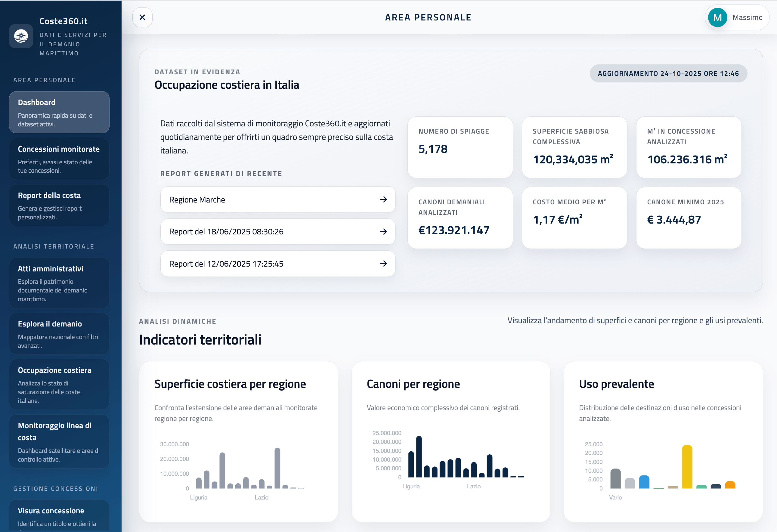Dismiss the Area Personale with the X icon
Viewport: 777px width, 532px height.
[x=142, y=17]
